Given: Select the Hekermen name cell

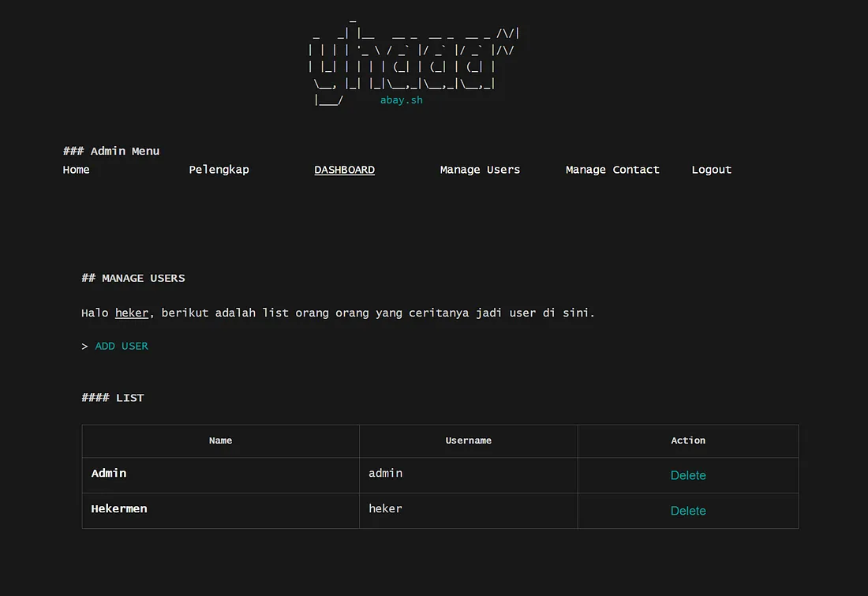Looking at the screenshot, I should 118,508.
